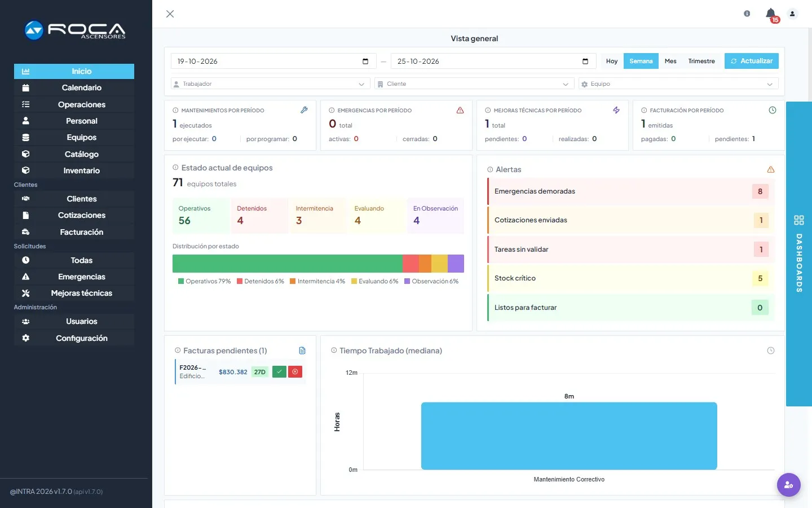Image resolution: width=812 pixels, height=508 pixels.
Task: Select the Hoy period option
Action: (612, 61)
